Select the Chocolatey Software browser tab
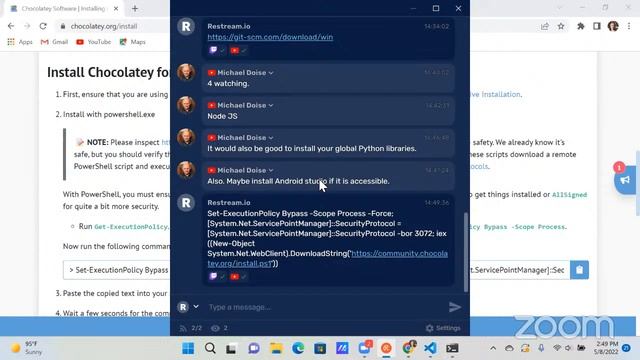 tap(63, 9)
